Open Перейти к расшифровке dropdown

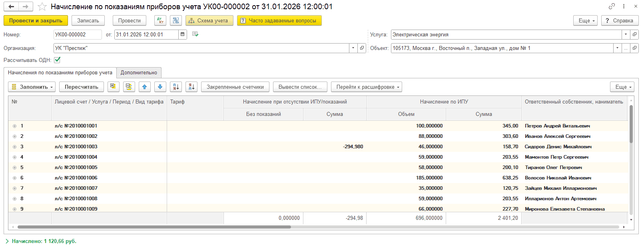(x=366, y=87)
